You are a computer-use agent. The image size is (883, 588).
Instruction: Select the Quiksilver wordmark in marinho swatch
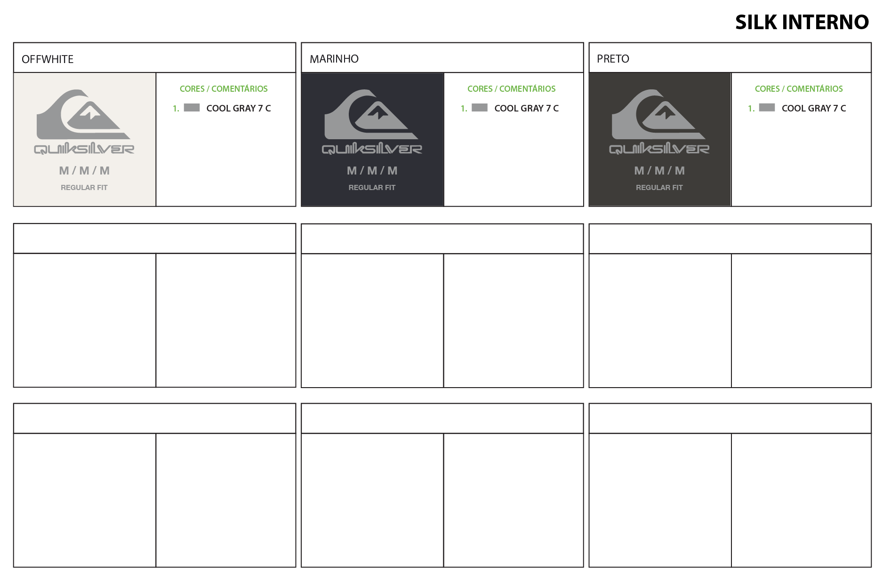[372, 149]
